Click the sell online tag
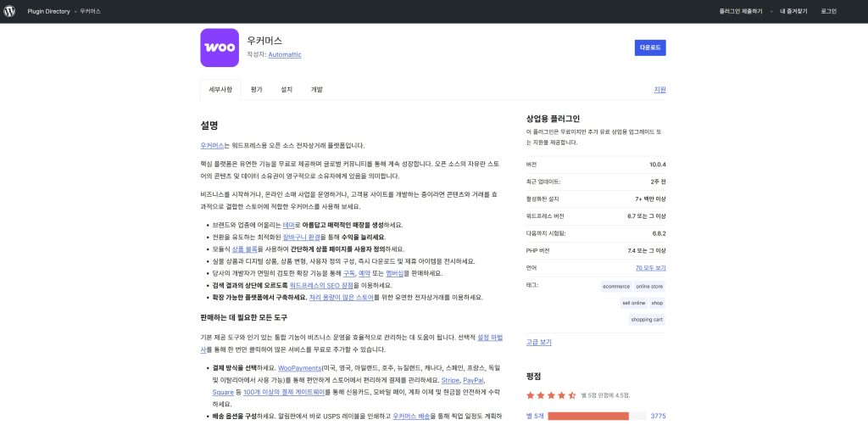868x425 pixels. [x=634, y=303]
